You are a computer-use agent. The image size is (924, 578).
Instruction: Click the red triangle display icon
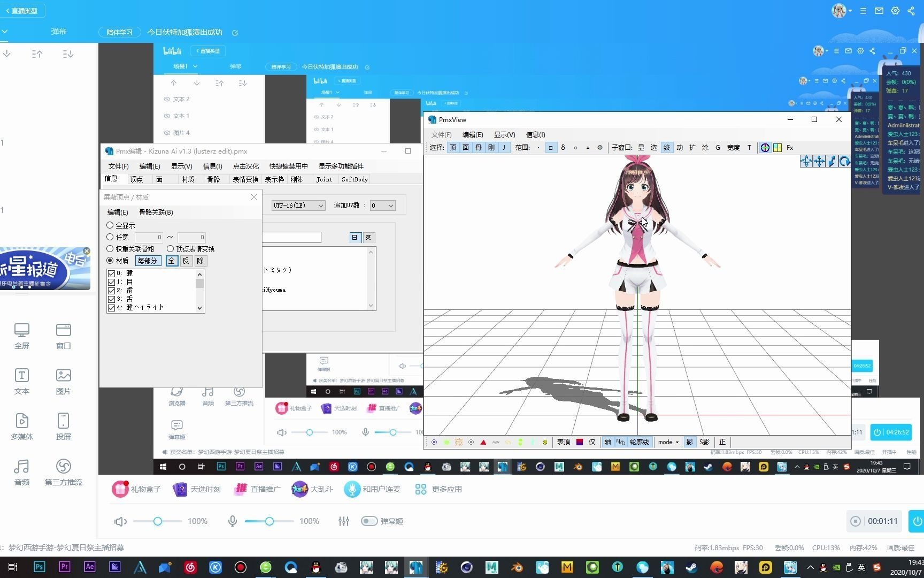pos(483,442)
